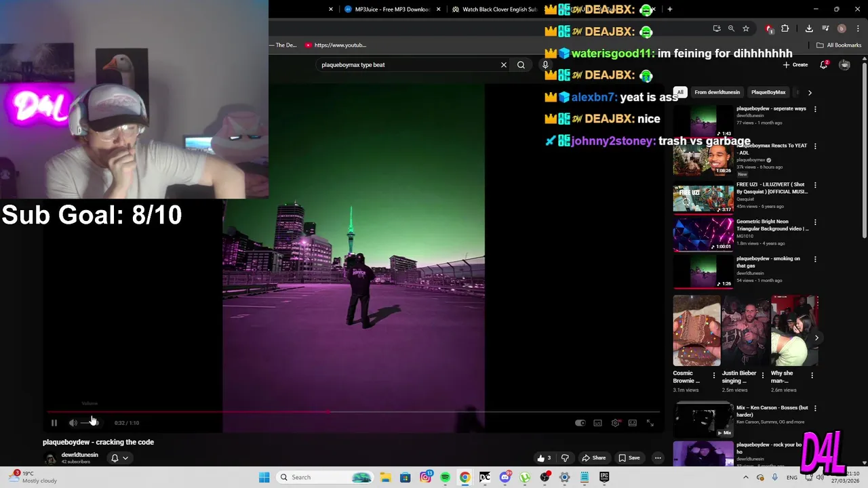The width and height of the screenshot is (868, 488).
Task: Open the Chrome zoom magnifier icon
Action: (731, 28)
